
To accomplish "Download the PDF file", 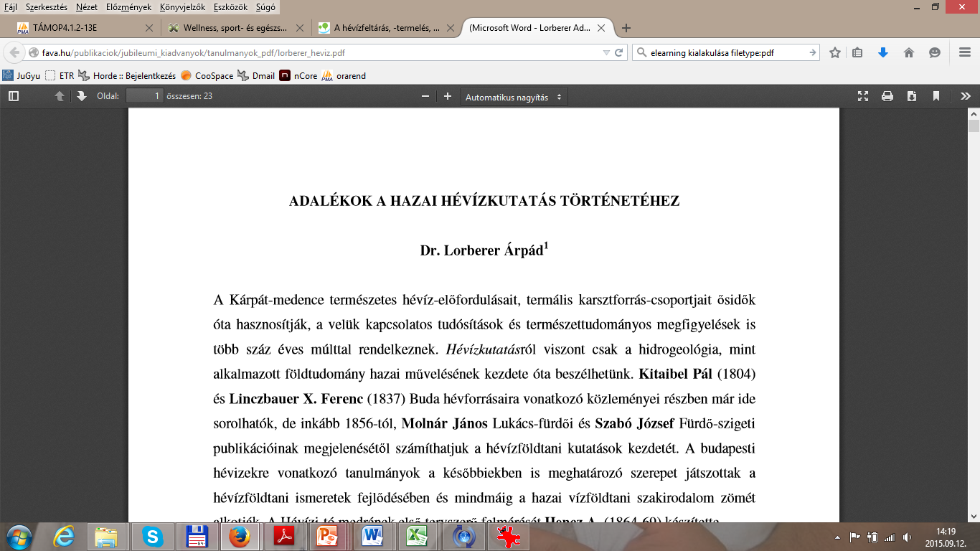I will [x=912, y=96].
